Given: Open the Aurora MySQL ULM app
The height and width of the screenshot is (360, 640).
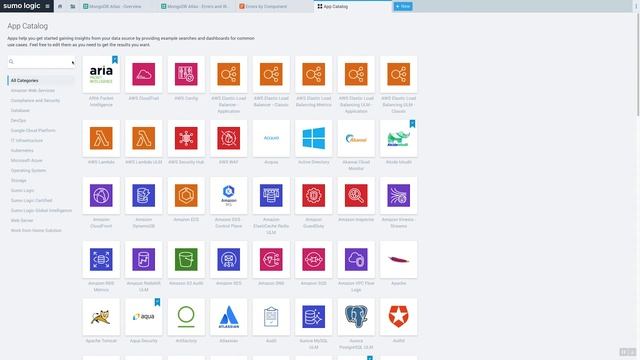Looking at the screenshot, I should pyautogui.click(x=313, y=317).
